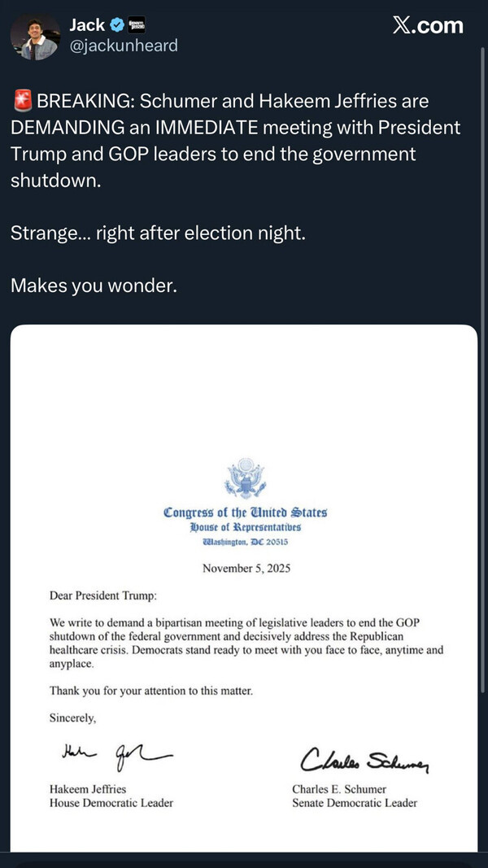
Task: Click the Congress eagle seal in the letter
Action: pos(245,479)
